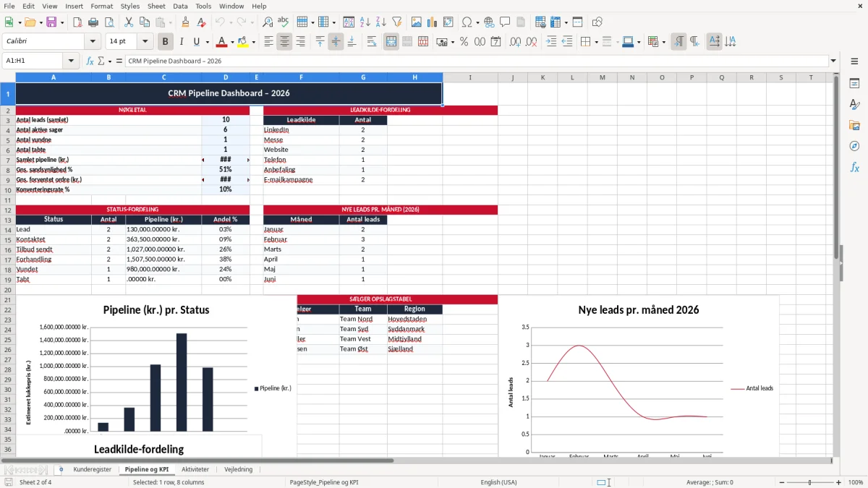868x488 pixels.
Task: Click the Clear Direct Formatting icon
Action: pos(202,22)
